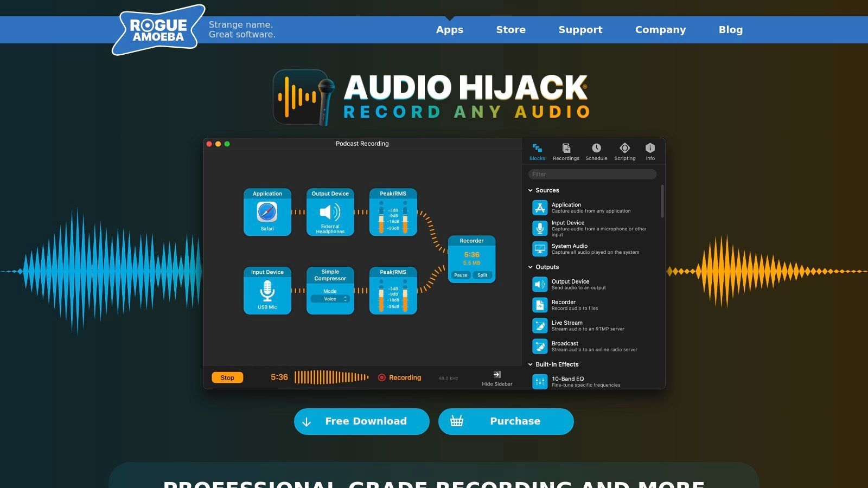Image resolution: width=868 pixels, height=488 pixels.
Task: Open the Mode dropdown set to Voice
Action: tap(330, 299)
